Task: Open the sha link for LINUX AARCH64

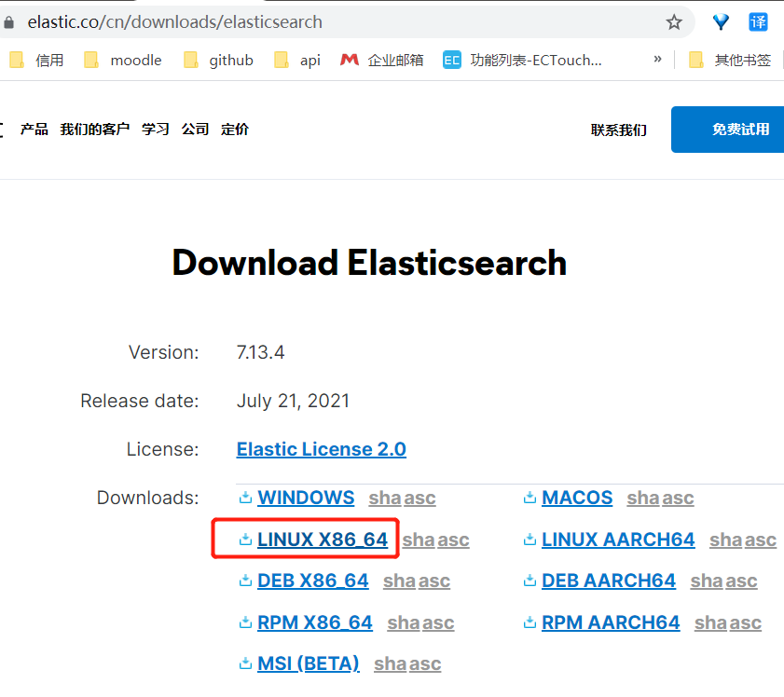Action: tap(725, 540)
